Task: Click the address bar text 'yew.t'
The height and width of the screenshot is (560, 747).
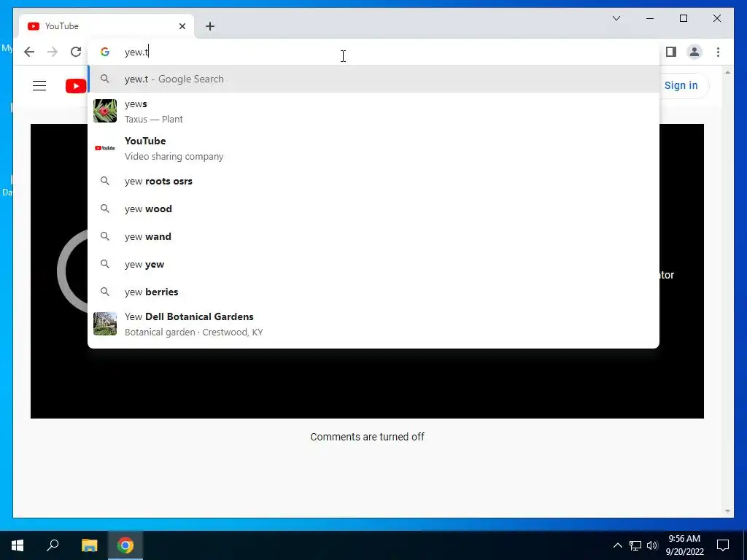Action: [x=136, y=52]
